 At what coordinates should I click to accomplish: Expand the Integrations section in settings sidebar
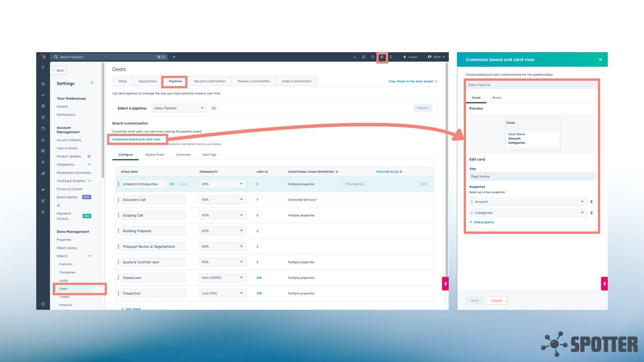click(90, 164)
